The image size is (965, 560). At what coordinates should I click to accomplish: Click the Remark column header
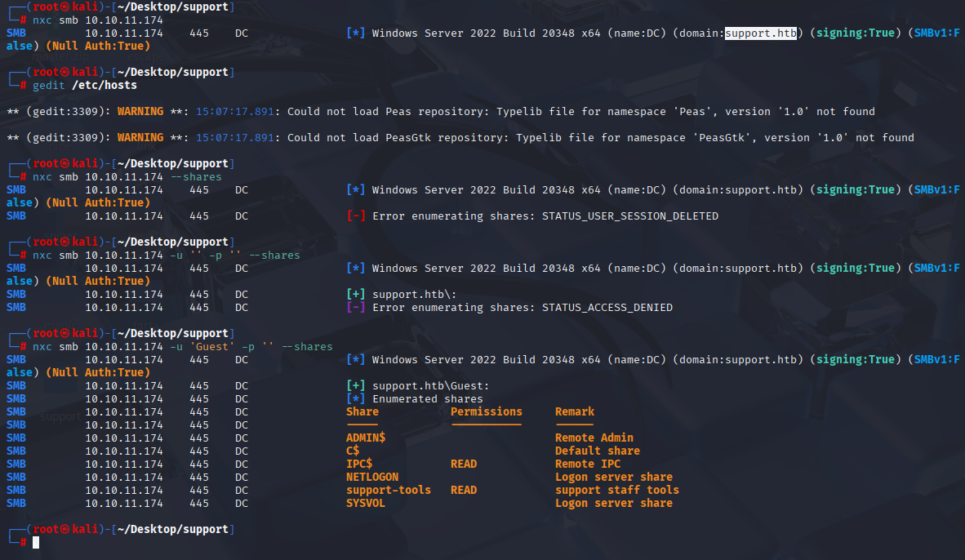tap(575, 411)
